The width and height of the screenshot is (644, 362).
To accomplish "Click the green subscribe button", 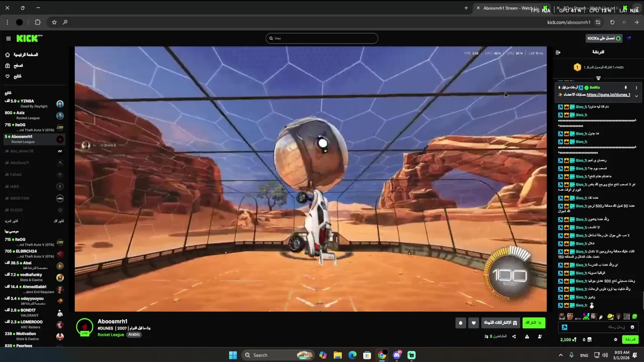I will pyautogui.click(x=534, y=323).
